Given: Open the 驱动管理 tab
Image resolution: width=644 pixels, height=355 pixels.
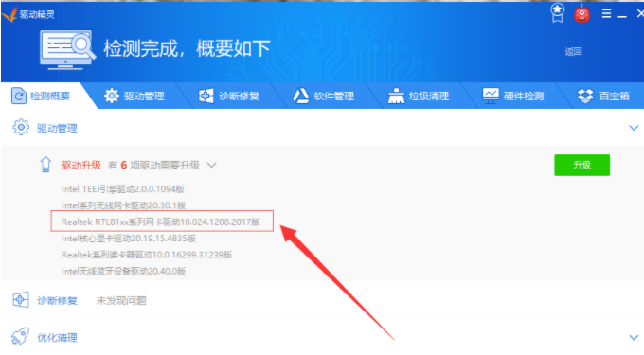Looking at the screenshot, I should click(134, 96).
